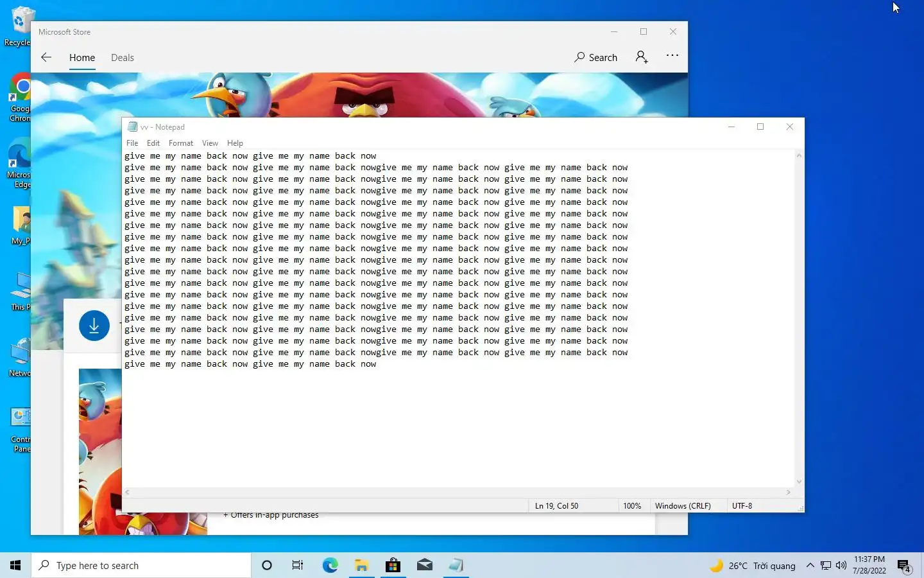This screenshot has width=924, height=578.
Task: Maximize the Microsoft Store window
Action: pos(644,31)
